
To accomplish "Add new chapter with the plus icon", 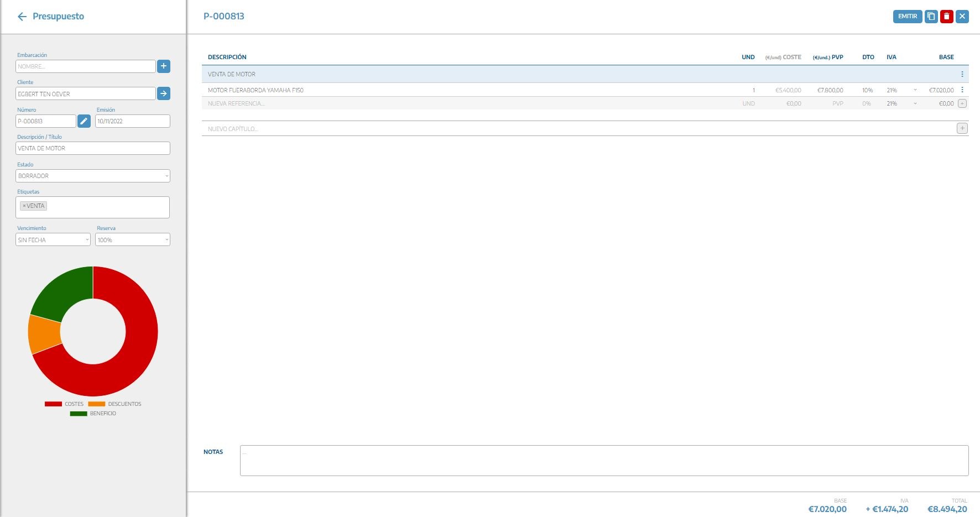I will point(962,128).
